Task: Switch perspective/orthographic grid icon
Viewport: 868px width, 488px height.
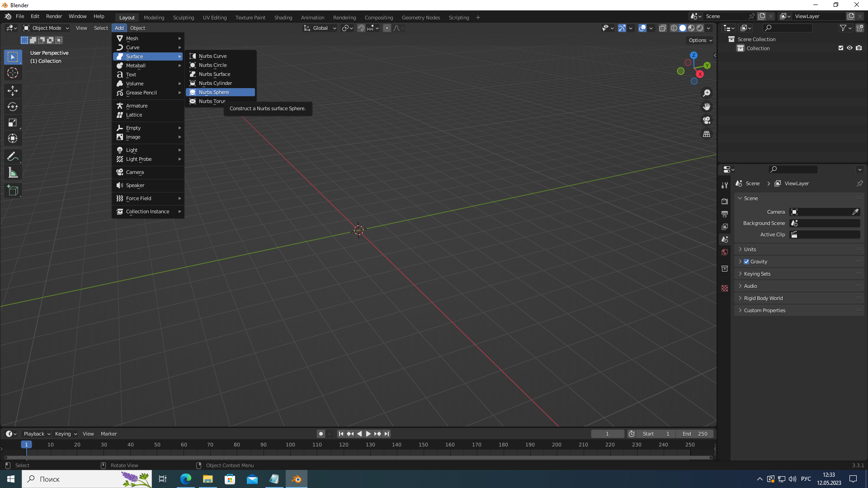Action: click(x=707, y=134)
